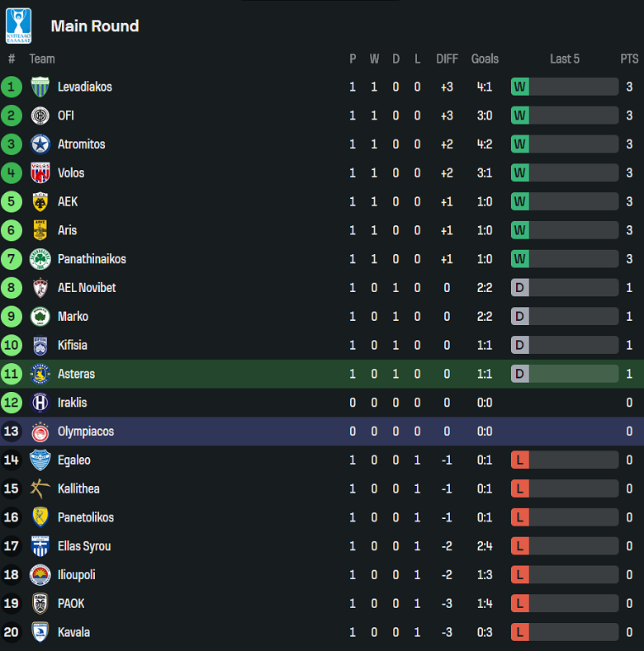Click the DIFF column header

click(x=447, y=59)
